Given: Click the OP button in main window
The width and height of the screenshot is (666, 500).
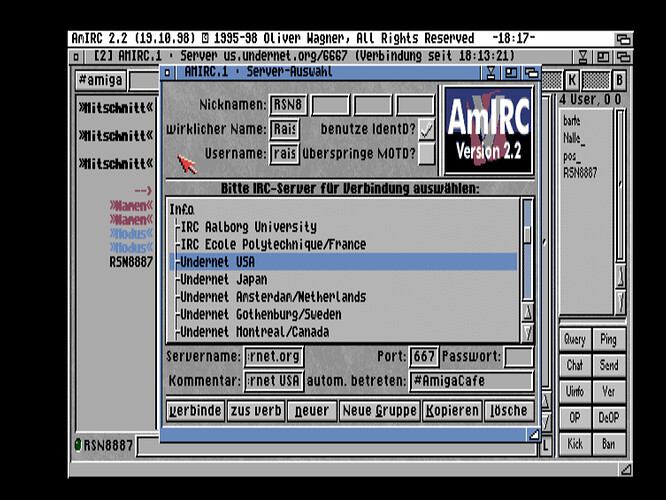Looking at the screenshot, I should (x=575, y=418).
